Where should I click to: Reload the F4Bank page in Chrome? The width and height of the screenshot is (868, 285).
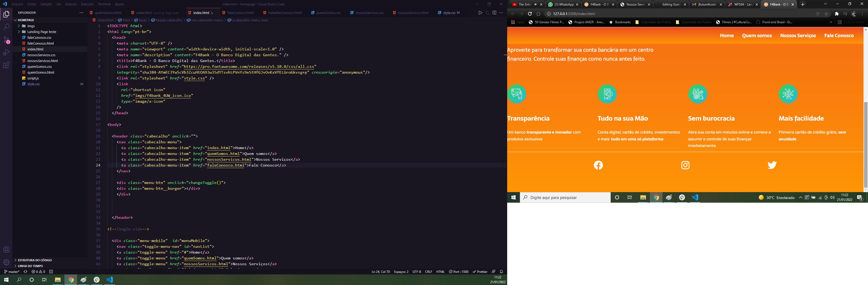[x=530, y=14]
